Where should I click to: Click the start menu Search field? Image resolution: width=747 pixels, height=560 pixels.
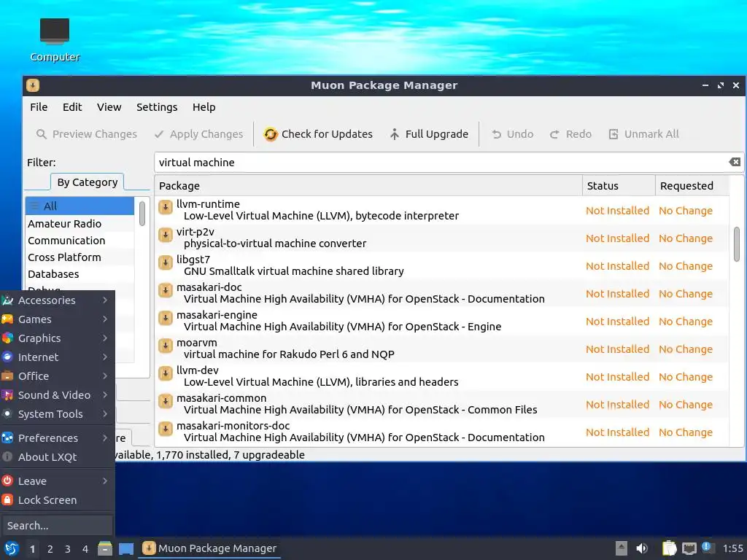pyautogui.click(x=57, y=526)
